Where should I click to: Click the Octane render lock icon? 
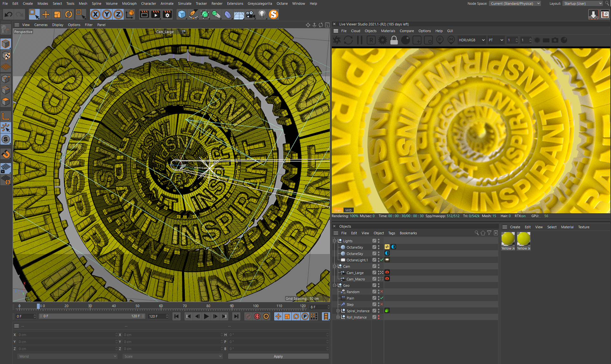[394, 40]
